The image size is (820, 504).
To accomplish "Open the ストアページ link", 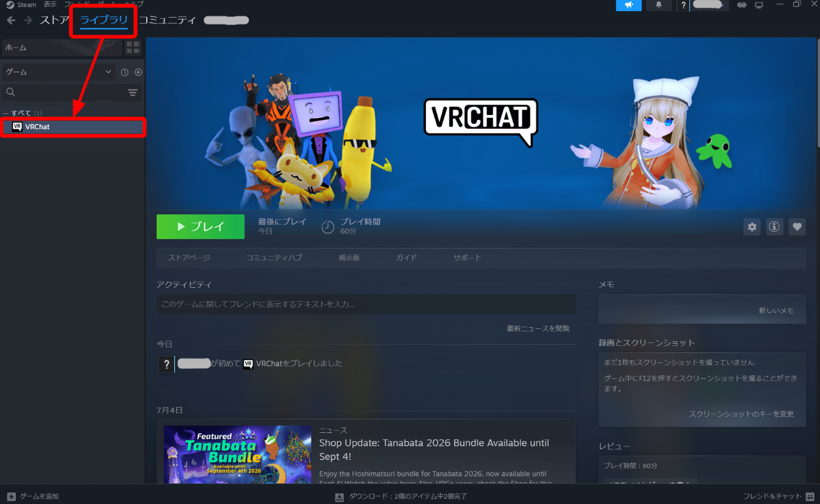I will 189,258.
